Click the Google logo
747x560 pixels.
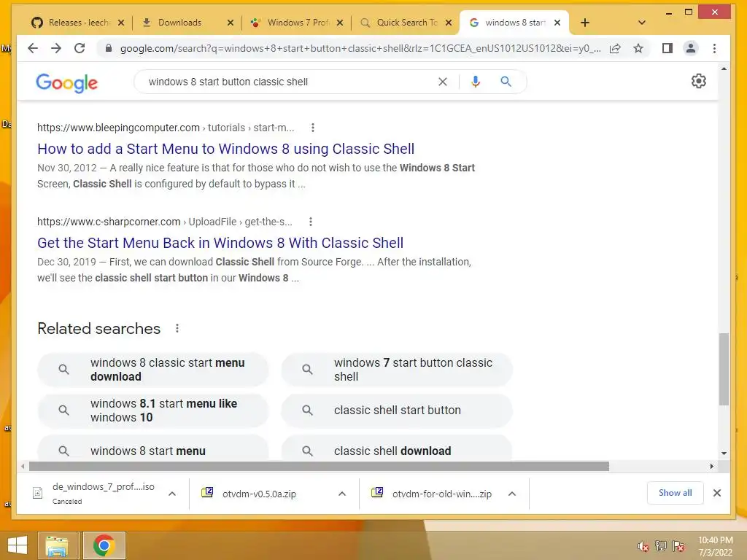pyautogui.click(x=66, y=83)
